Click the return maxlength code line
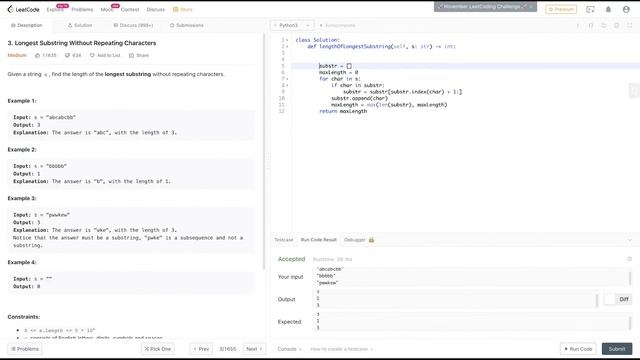This screenshot has width=640, height=360. (343, 111)
